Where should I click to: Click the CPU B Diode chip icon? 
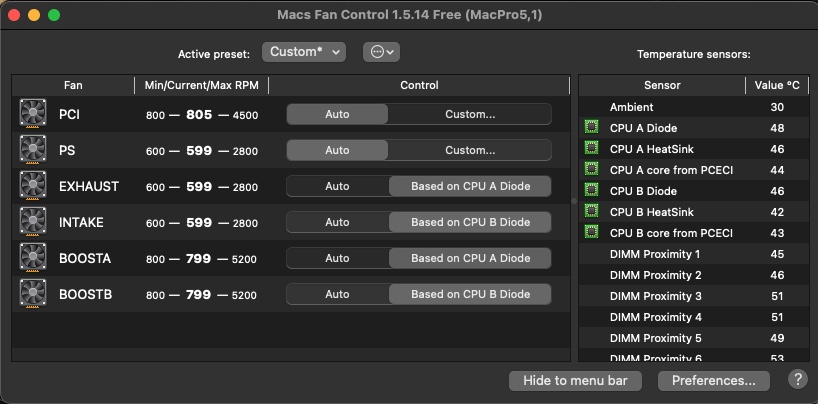591,189
